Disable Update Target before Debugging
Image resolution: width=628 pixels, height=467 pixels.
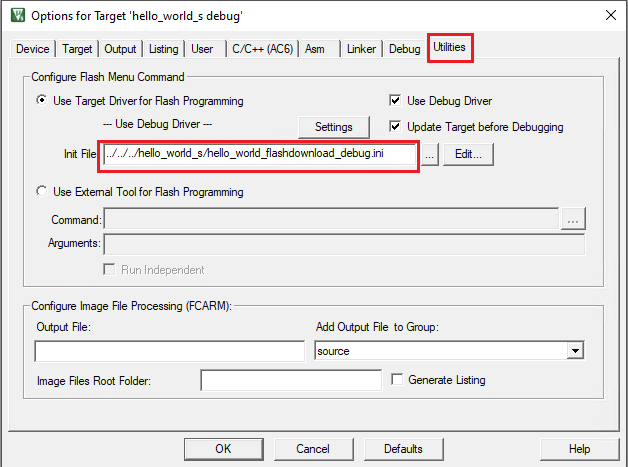(396, 127)
